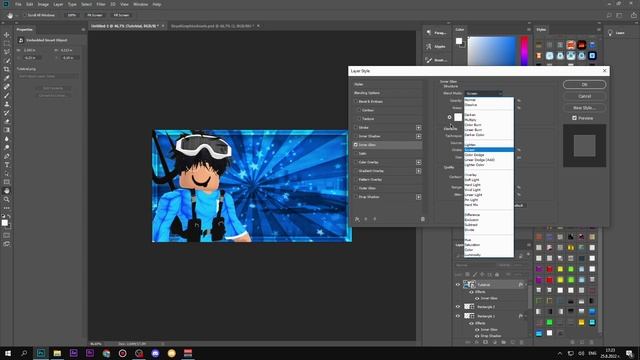
Task: Select the Lasso tool
Action: pos(7,52)
